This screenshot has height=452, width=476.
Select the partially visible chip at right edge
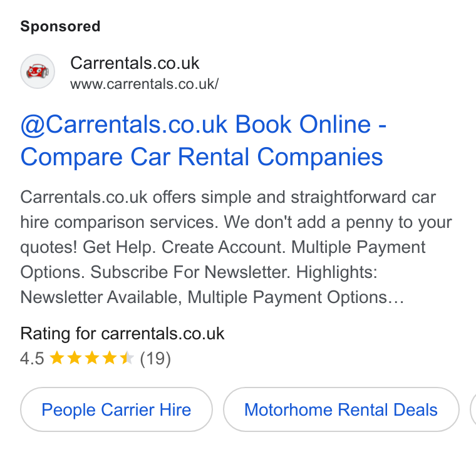(473, 409)
